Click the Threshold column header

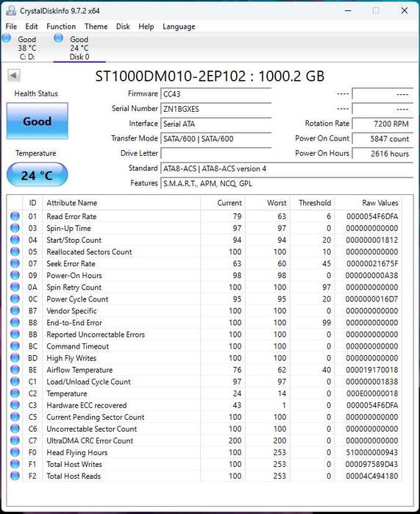[313, 202]
